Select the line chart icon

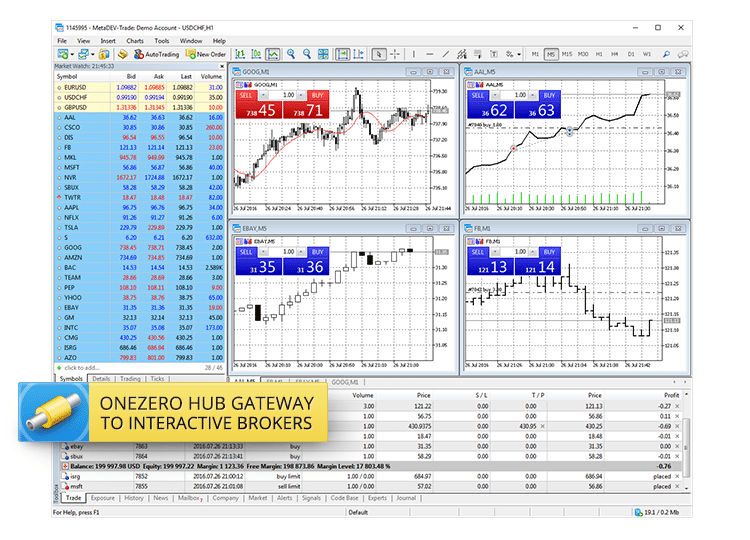point(273,54)
